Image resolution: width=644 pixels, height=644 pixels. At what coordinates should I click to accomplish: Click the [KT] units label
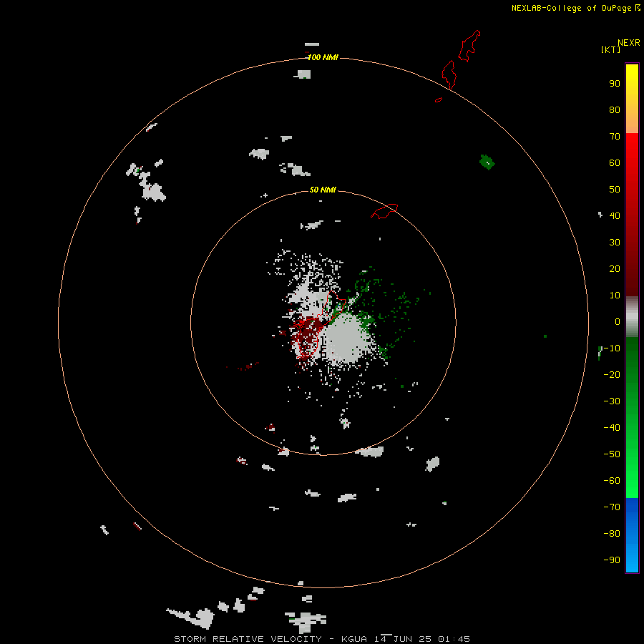coord(610,49)
